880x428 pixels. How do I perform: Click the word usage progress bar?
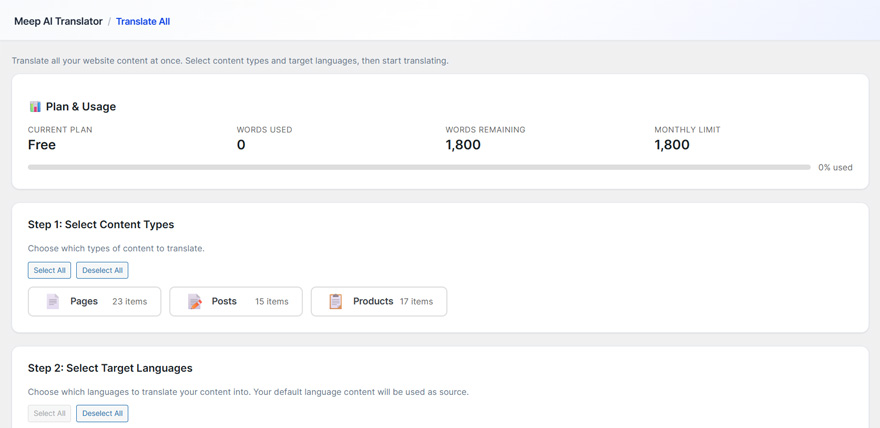click(x=419, y=167)
